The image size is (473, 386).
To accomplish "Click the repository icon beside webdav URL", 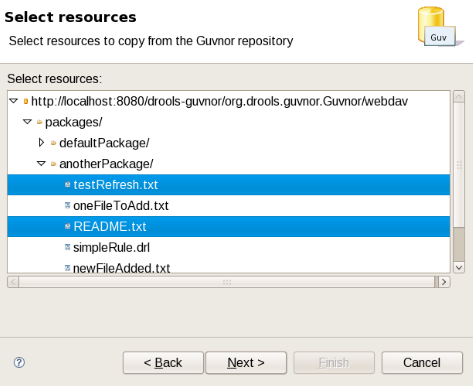I will click(26, 101).
